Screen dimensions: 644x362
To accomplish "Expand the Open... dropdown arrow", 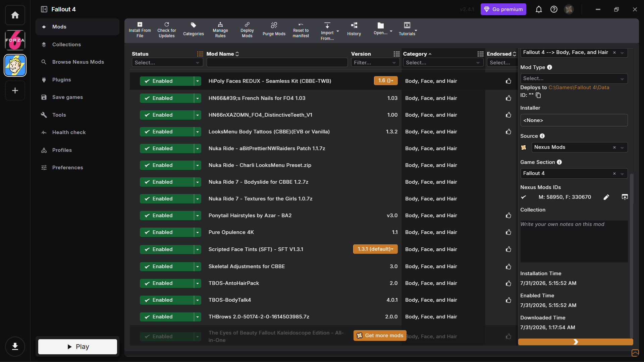I will click(391, 32).
